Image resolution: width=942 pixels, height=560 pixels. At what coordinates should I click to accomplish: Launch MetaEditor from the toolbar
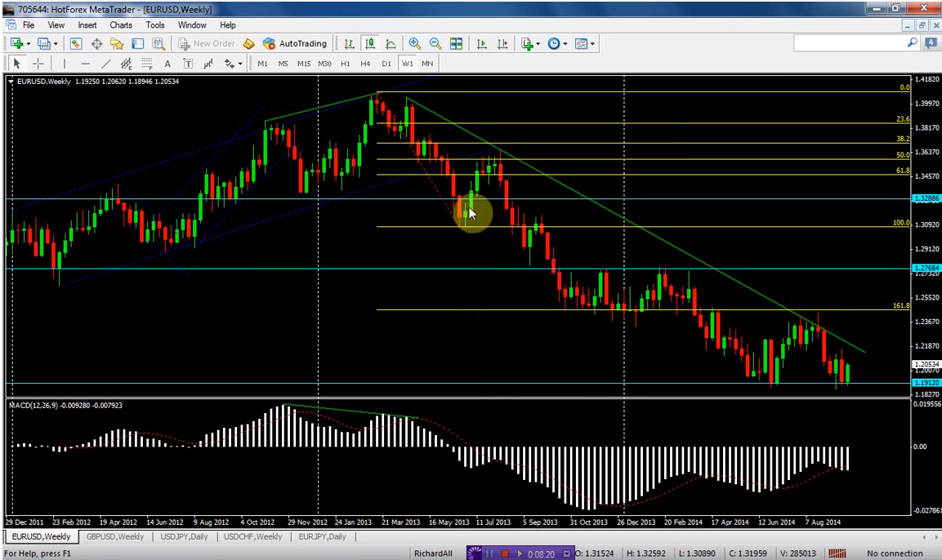[248, 43]
